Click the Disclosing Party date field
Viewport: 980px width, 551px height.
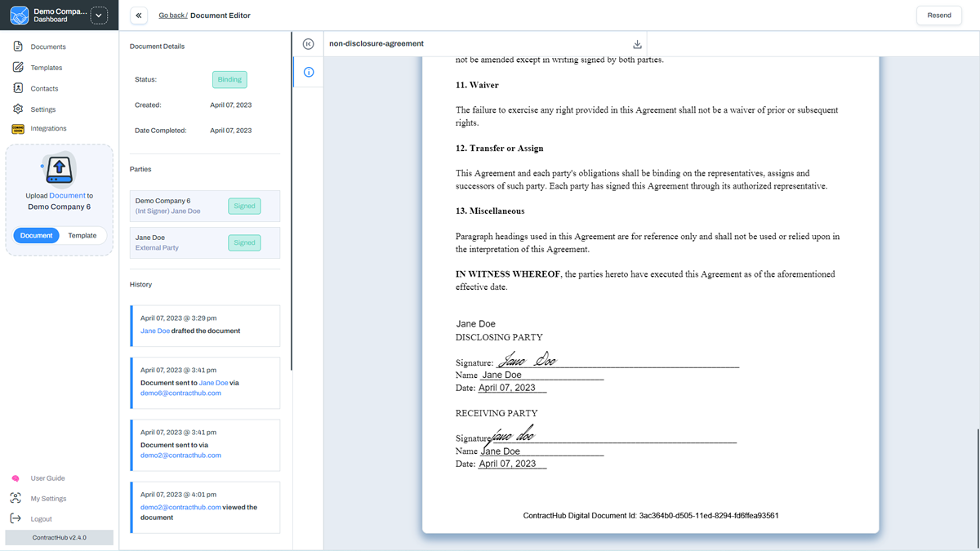point(512,388)
